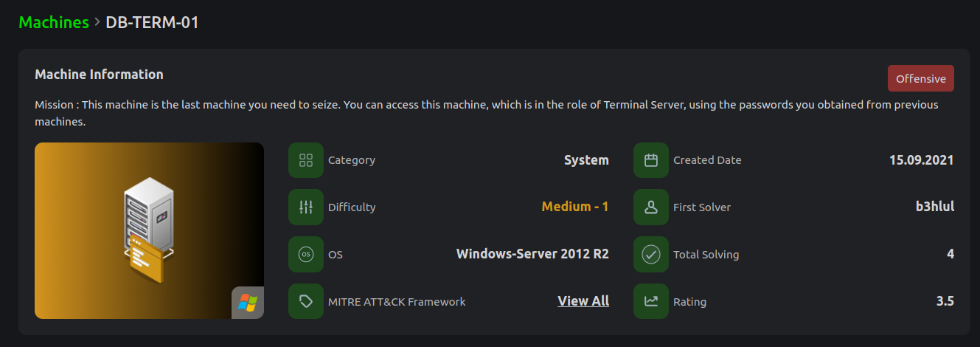Click the Medium - 1 difficulty value
Image resolution: width=980 pixels, height=347 pixels.
pyautogui.click(x=575, y=207)
